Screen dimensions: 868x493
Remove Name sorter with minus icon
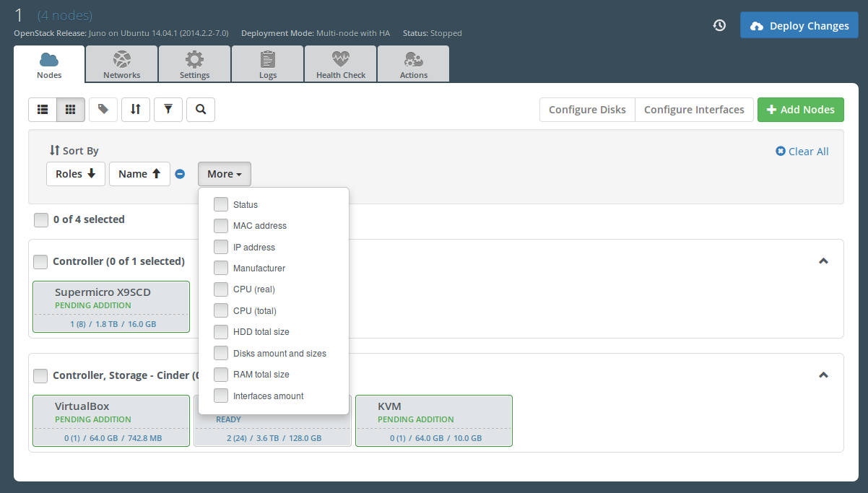pos(181,174)
